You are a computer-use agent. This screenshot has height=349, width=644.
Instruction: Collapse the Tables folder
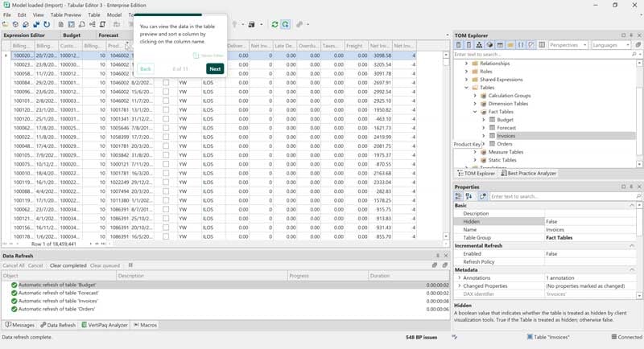click(x=466, y=88)
